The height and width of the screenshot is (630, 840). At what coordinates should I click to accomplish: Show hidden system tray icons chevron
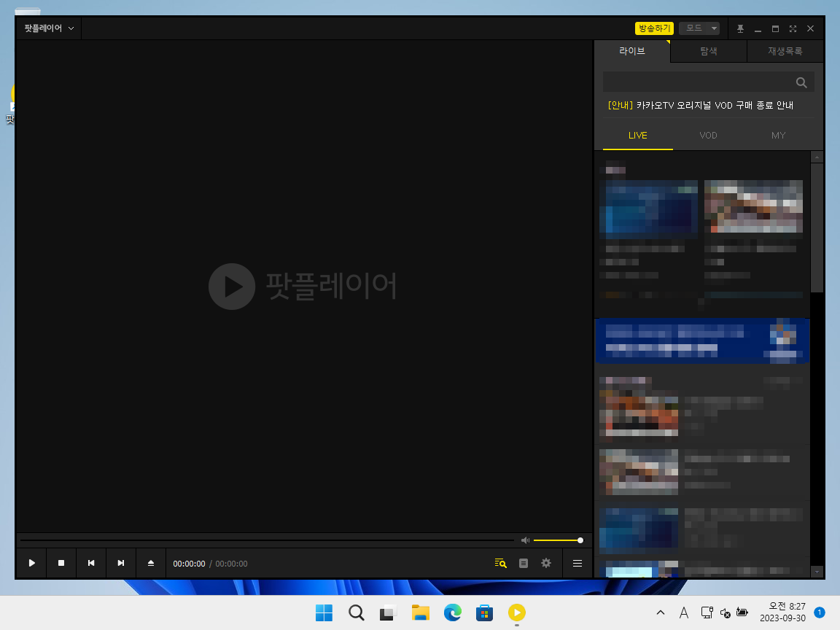tap(661, 612)
